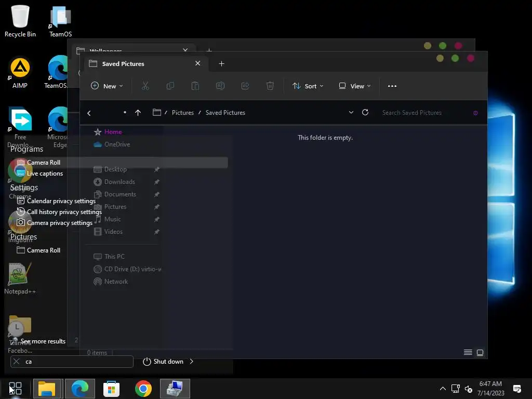This screenshot has height=399, width=532.
Task: Open Downloads in navigation pane
Action: pos(119,181)
